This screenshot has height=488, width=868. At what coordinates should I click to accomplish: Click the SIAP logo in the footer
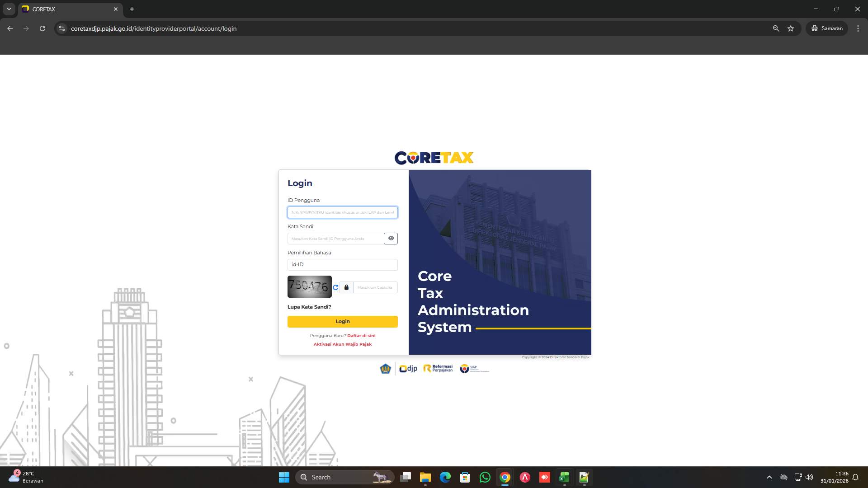point(473,368)
